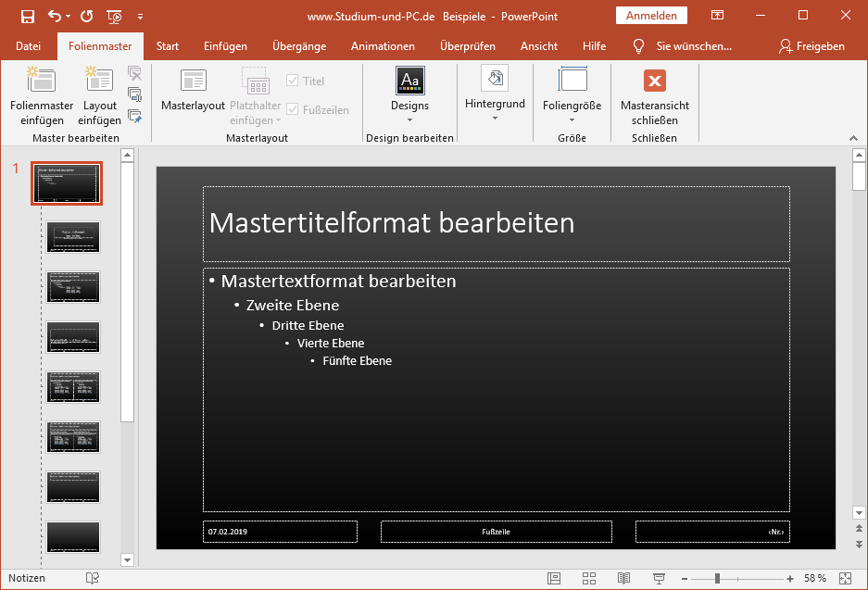Undo the last action

pyautogui.click(x=55, y=16)
